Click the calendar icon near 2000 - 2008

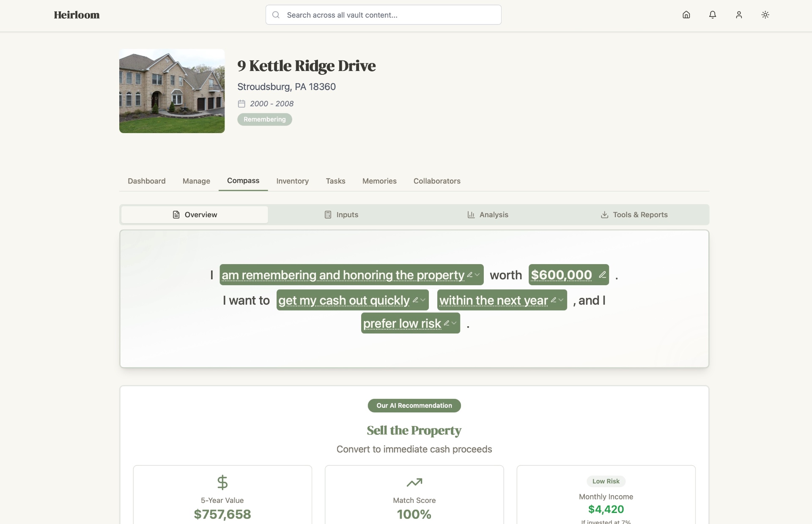pyautogui.click(x=241, y=104)
